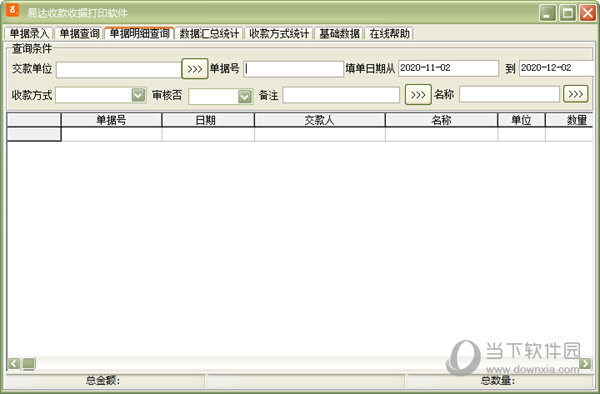Click the empty 单据号 cell in first row
This screenshot has width=600, height=394.
pyautogui.click(x=111, y=134)
